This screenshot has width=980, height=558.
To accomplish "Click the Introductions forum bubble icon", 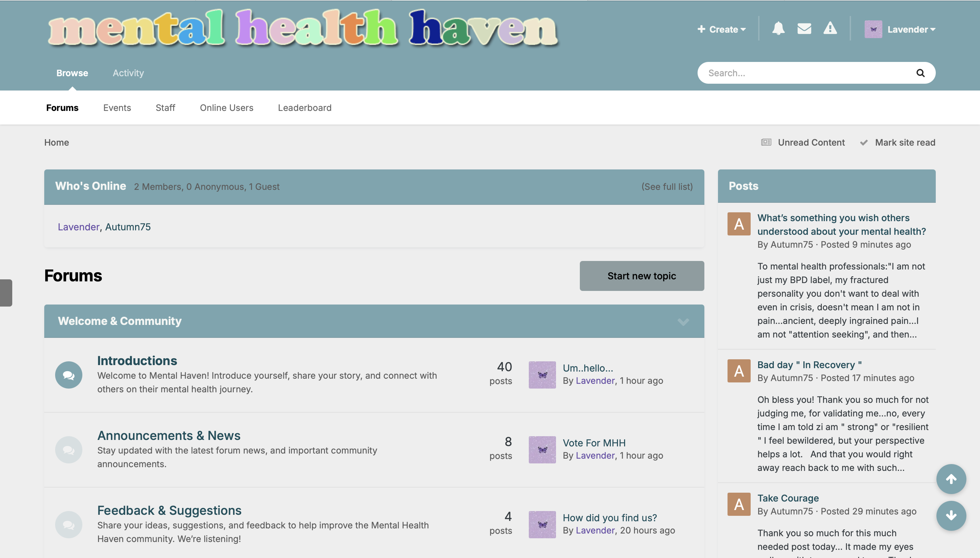I will tap(69, 375).
